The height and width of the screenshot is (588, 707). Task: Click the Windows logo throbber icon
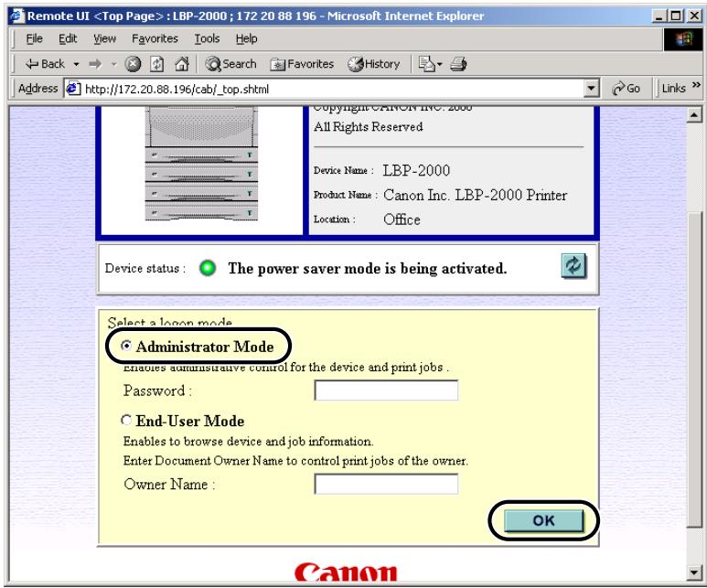point(683,38)
